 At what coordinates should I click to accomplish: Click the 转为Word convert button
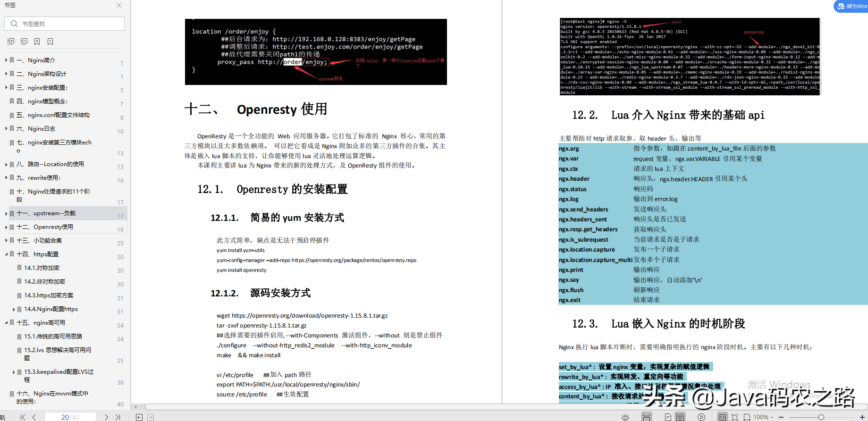pos(851,6)
